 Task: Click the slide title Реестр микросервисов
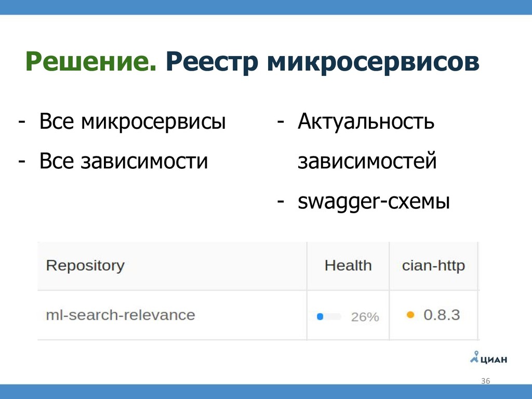(x=322, y=62)
